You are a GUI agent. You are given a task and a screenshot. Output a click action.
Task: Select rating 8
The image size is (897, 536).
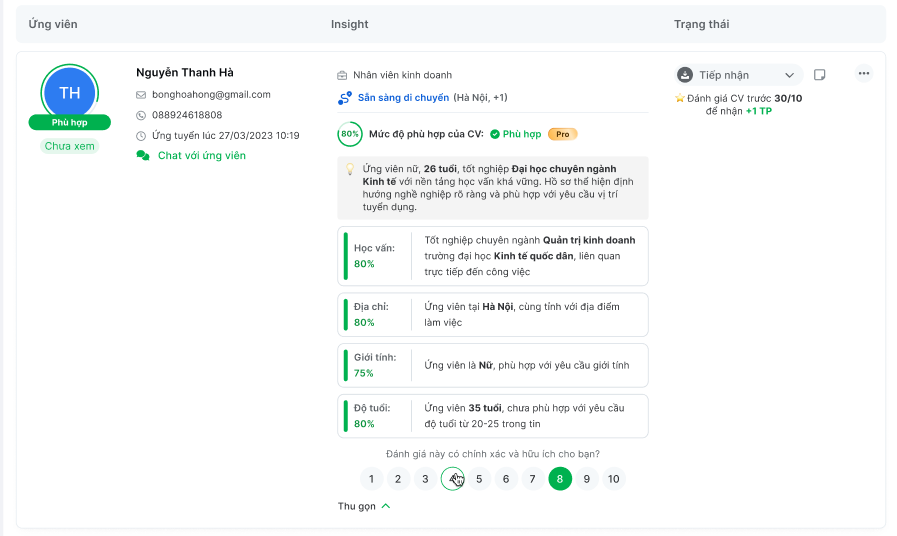click(559, 479)
